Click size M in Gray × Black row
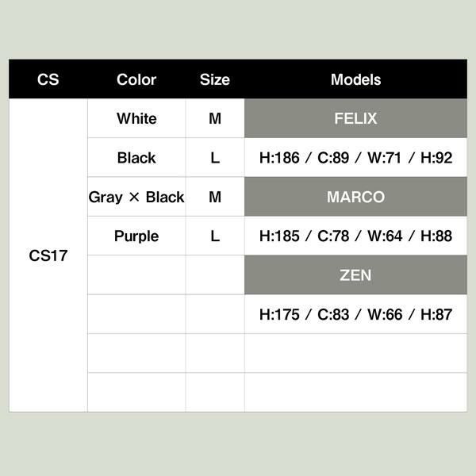 coord(215,197)
